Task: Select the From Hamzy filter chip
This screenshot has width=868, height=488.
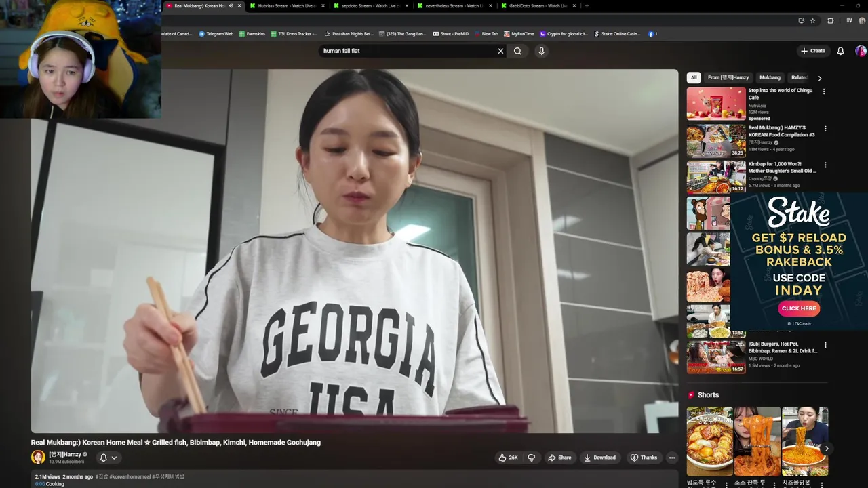Action: pos(728,77)
